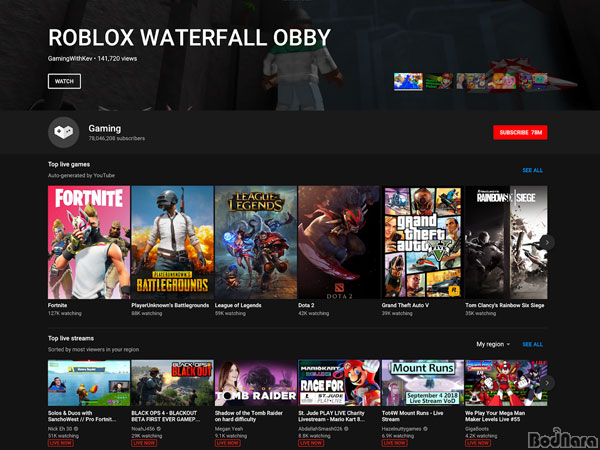
Task: Click the verified badge next to Hazelnuttygames
Action: [x=425, y=429]
